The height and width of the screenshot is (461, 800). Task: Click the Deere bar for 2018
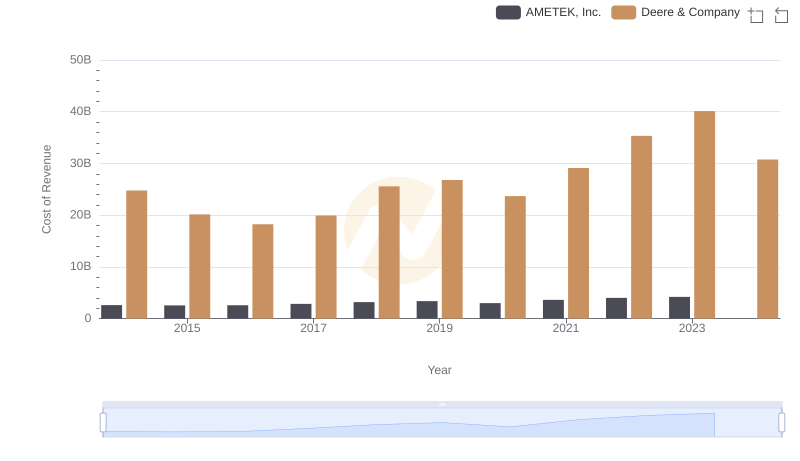(x=389, y=252)
